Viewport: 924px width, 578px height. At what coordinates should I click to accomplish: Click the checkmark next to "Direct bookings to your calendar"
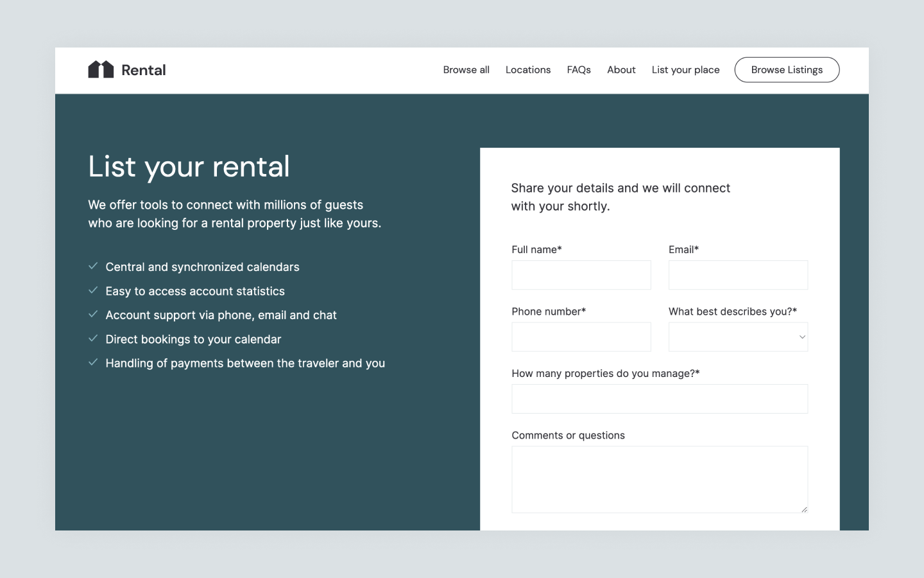point(93,338)
